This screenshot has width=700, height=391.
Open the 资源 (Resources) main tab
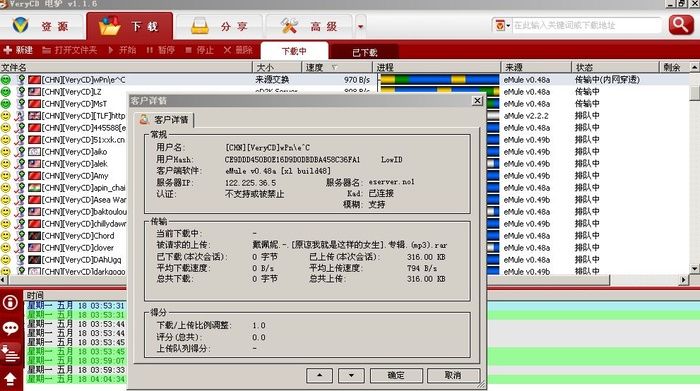(41, 26)
